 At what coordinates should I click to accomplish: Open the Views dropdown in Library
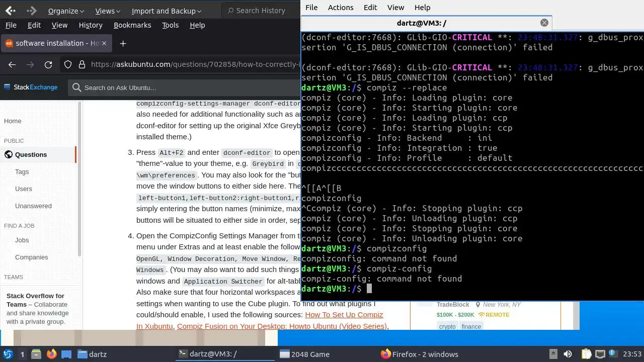(108, 11)
